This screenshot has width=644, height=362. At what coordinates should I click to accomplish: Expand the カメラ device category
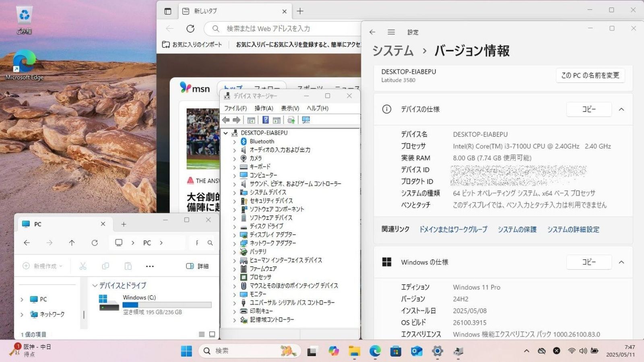(235, 159)
